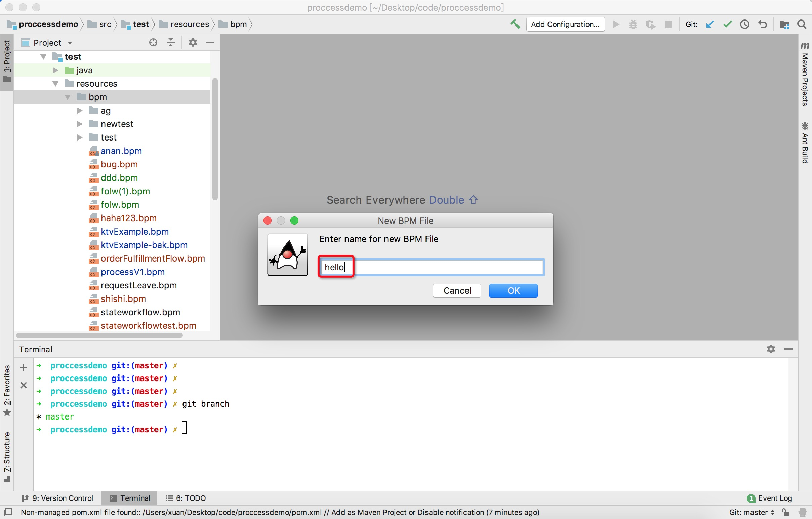The height and width of the screenshot is (519, 812).
Task: Click Scroll from Source target icon
Action: (153, 42)
